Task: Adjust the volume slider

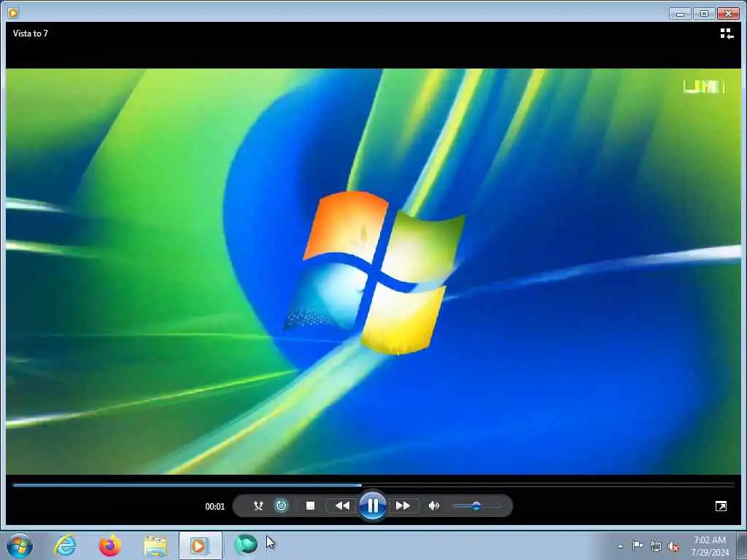Action: (x=476, y=506)
